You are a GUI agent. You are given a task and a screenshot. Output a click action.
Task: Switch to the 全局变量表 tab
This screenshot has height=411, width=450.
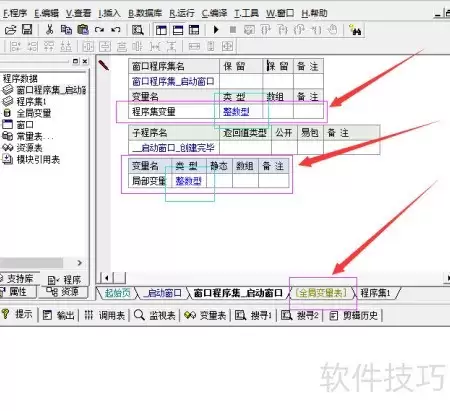coord(322,293)
